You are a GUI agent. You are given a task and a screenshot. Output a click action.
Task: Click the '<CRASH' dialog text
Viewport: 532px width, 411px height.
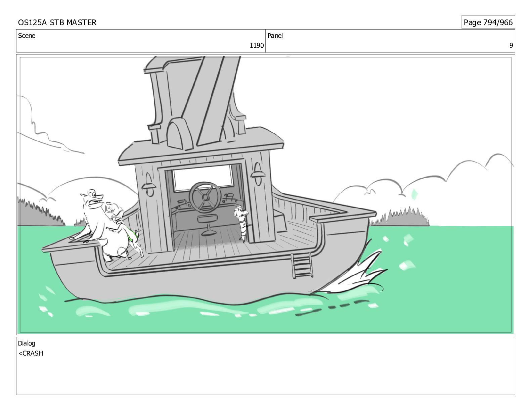pos(31,353)
